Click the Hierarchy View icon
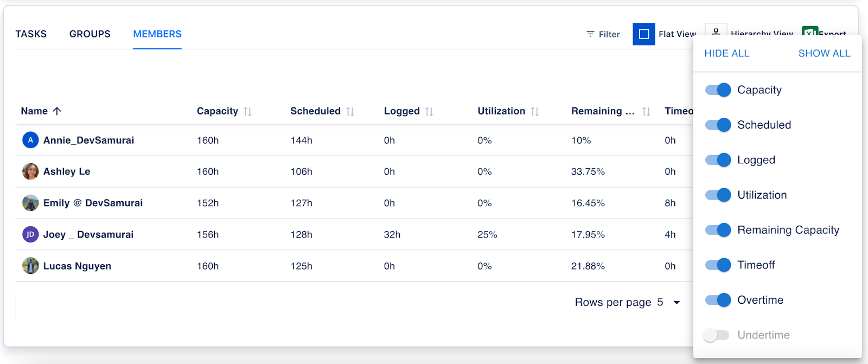 (716, 31)
